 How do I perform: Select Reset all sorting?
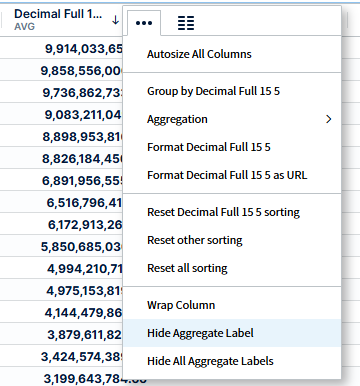point(232,268)
